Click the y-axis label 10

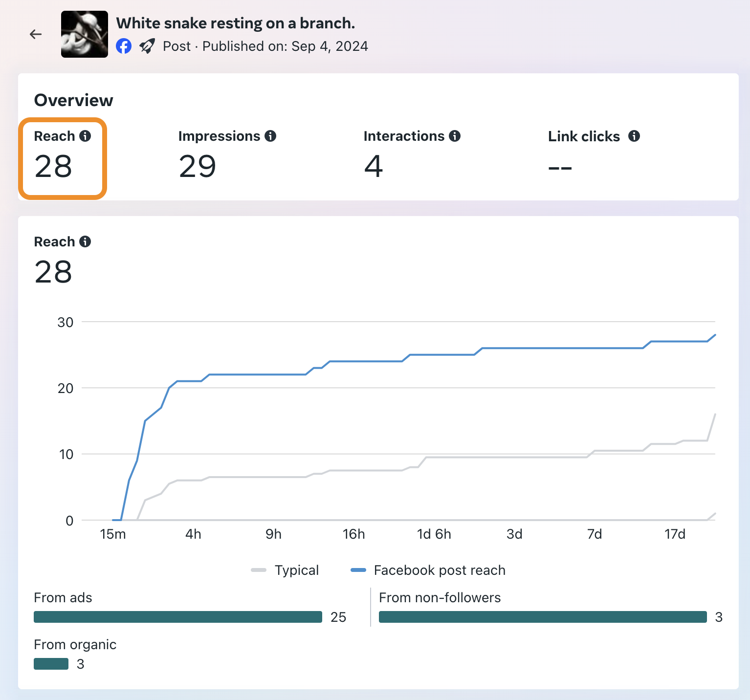click(x=66, y=454)
